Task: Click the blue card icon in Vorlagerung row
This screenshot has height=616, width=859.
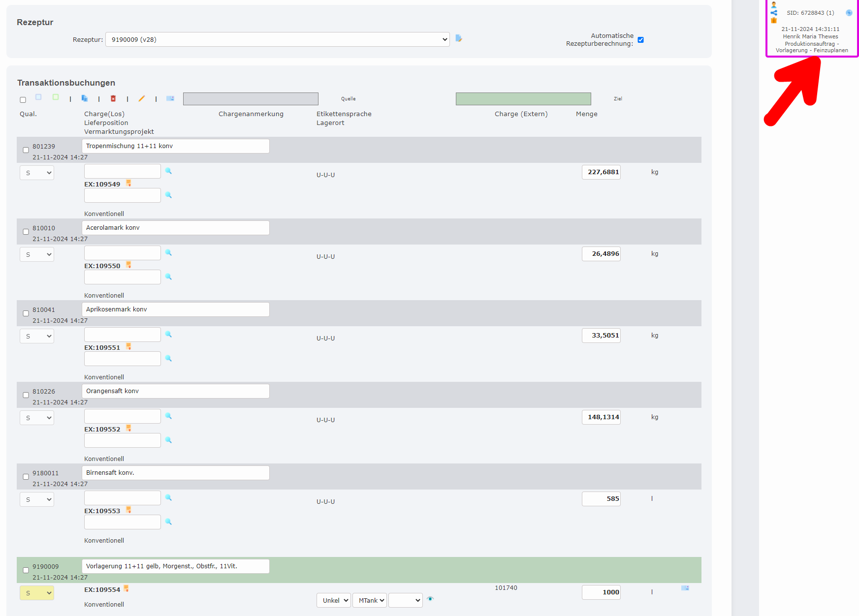Action: [685, 588]
